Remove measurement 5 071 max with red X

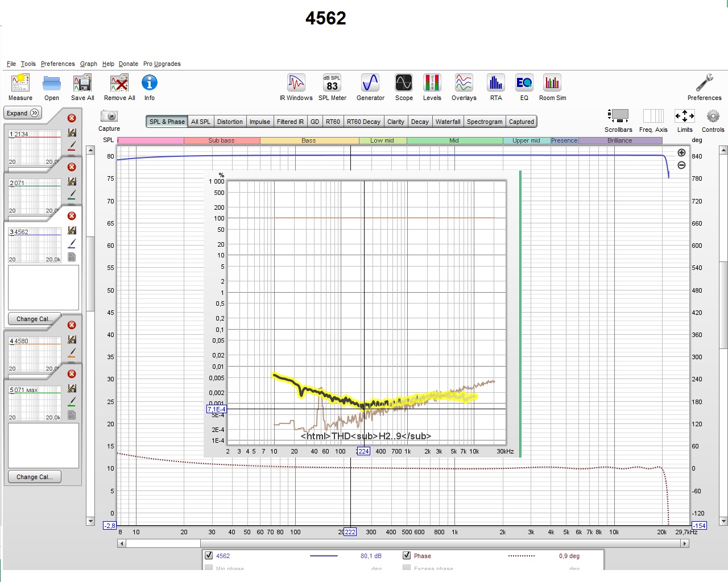(72, 374)
